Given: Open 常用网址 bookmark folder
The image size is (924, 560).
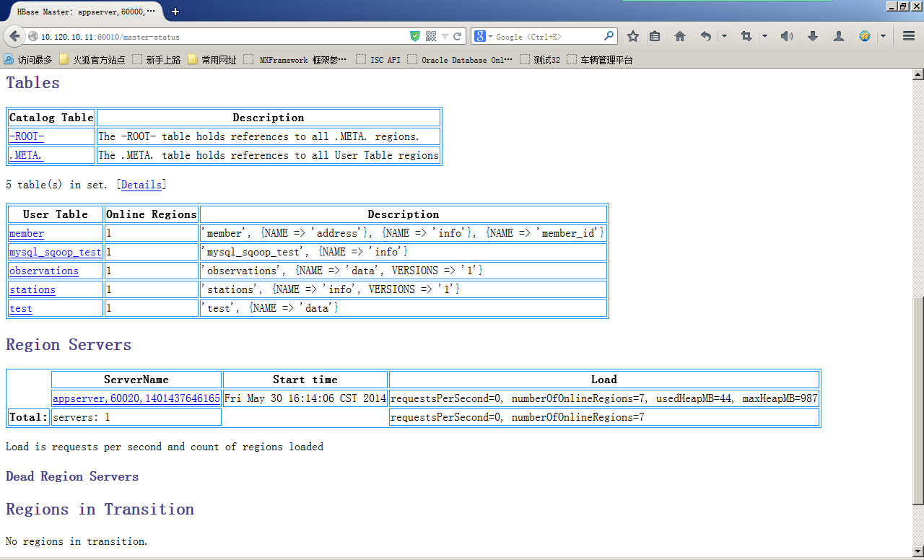Looking at the screenshot, I should click(212, 60).
